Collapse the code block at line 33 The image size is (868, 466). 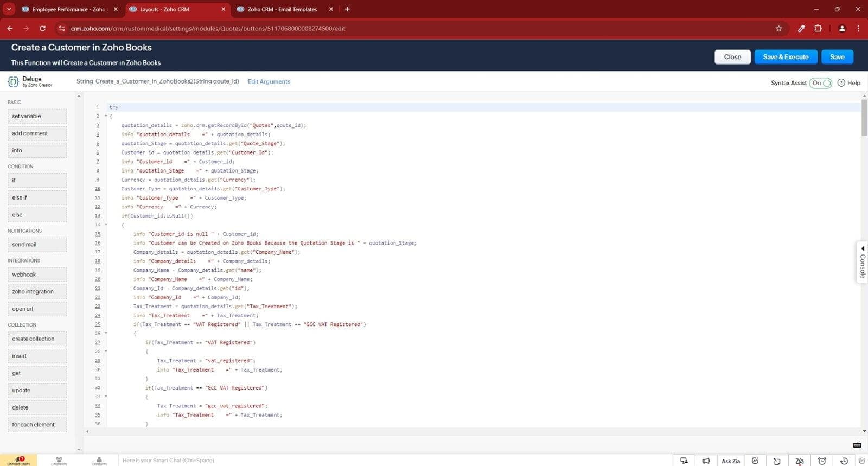tap(106, 397)
